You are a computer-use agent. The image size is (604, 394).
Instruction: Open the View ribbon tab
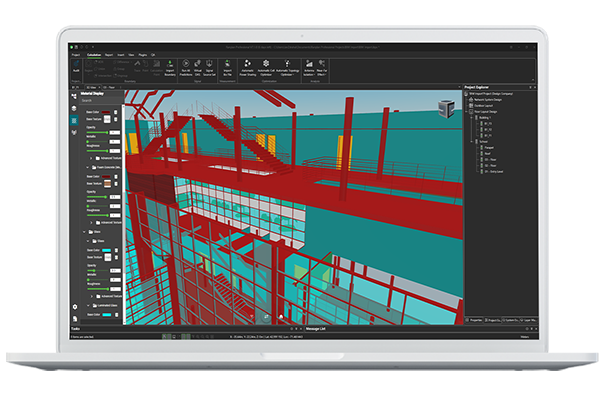[131, 55]
